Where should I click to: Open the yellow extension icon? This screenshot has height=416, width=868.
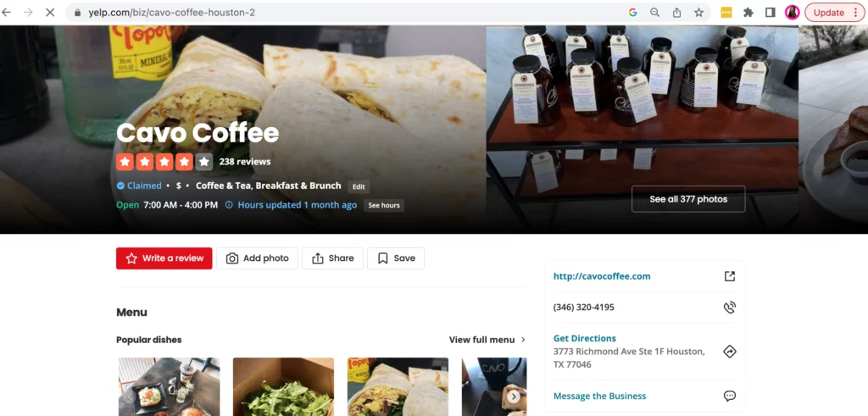726,12
